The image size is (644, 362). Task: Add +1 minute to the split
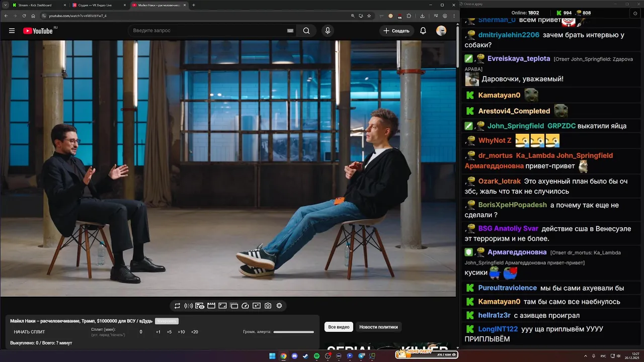tap(158, 332)
